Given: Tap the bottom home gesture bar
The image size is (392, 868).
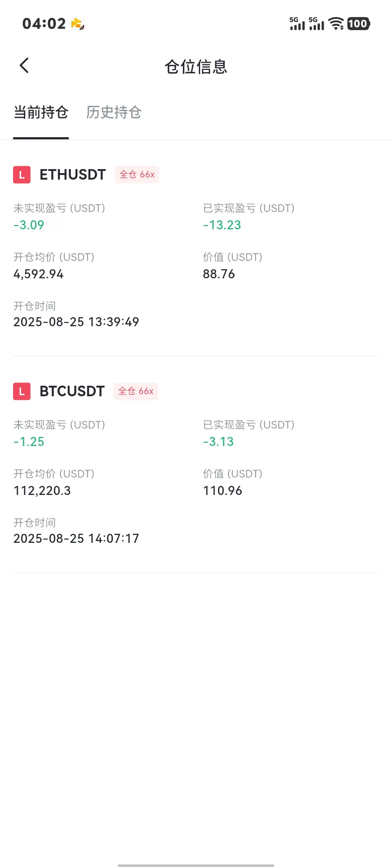Looking at the screenshot, I should tap(196, 855).
